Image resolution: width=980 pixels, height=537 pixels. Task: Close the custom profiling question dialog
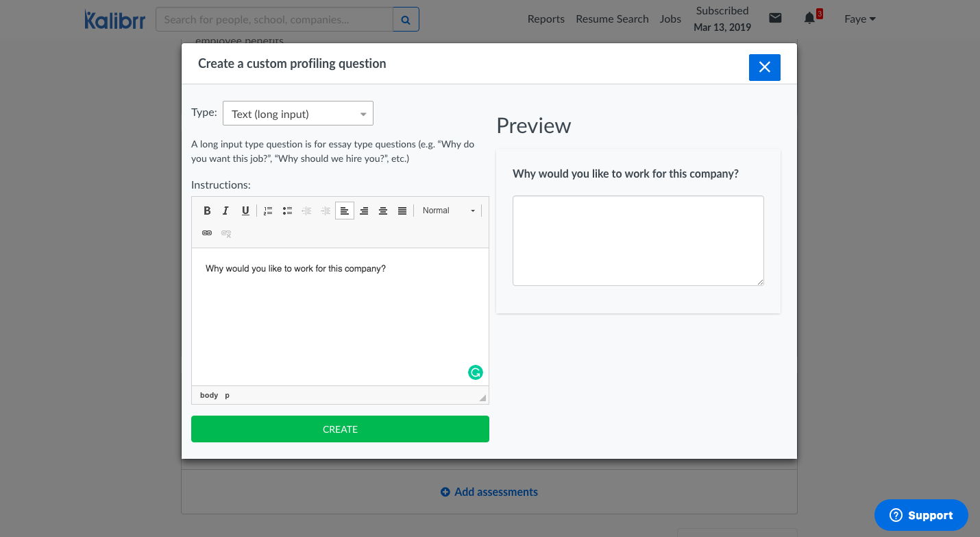tap(764, 67)
